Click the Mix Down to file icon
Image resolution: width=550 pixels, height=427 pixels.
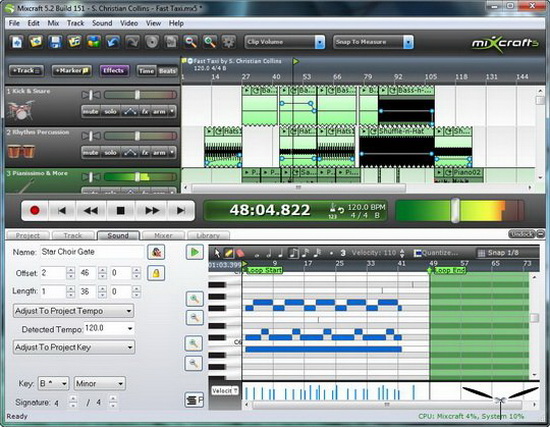(x=171, y=42)
